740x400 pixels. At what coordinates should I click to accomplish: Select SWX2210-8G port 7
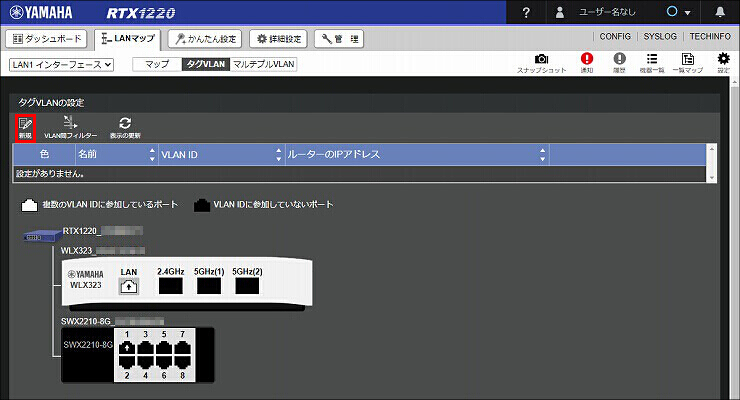click(x=182, y=348)
